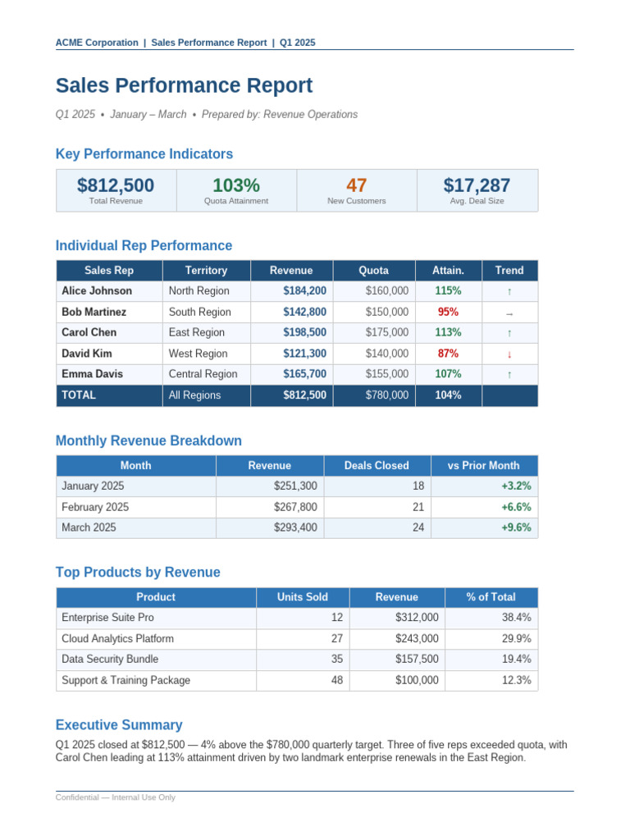630x840 pixels.
Task: Select the 103% Quota Attainment KPI
Action: [x=236, y=185]
